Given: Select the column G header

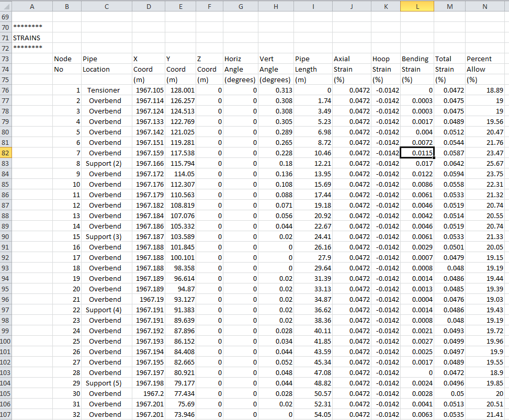Looking at the screenshot, I should 240,6.
